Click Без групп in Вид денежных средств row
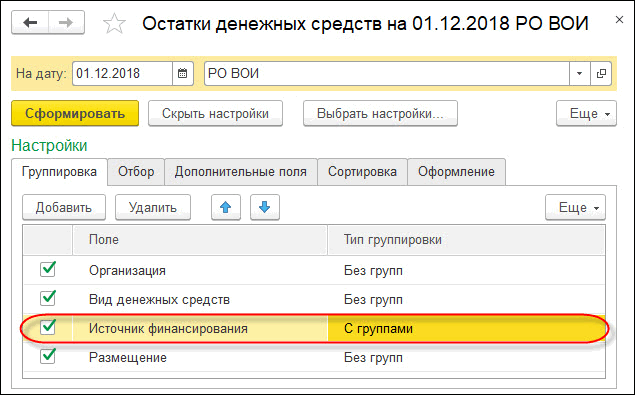This screenshot has height=395, width=635. 466,299
